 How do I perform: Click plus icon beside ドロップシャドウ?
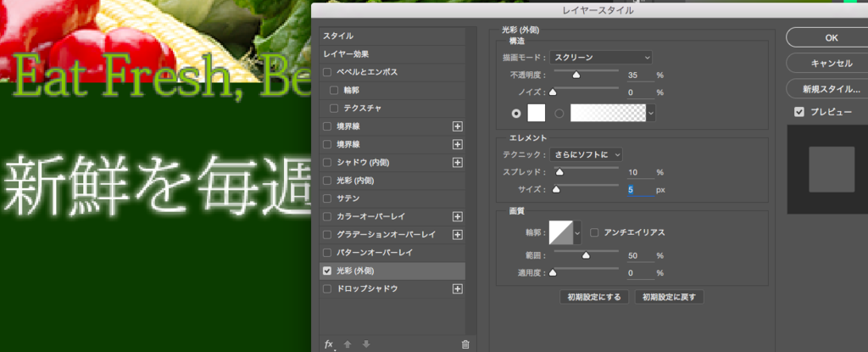point(457,288)
